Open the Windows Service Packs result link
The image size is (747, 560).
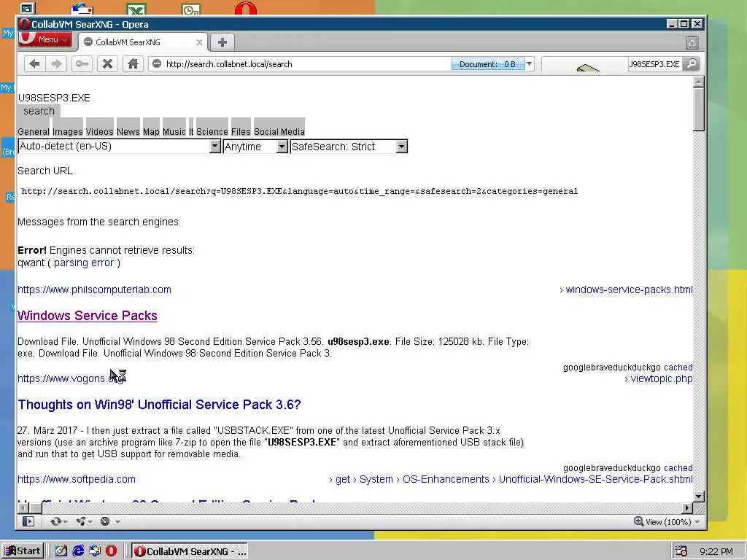[88, 316]
